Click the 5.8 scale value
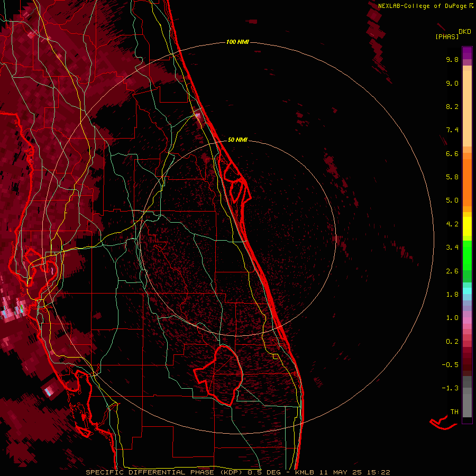476x476 pixels. 452,177
